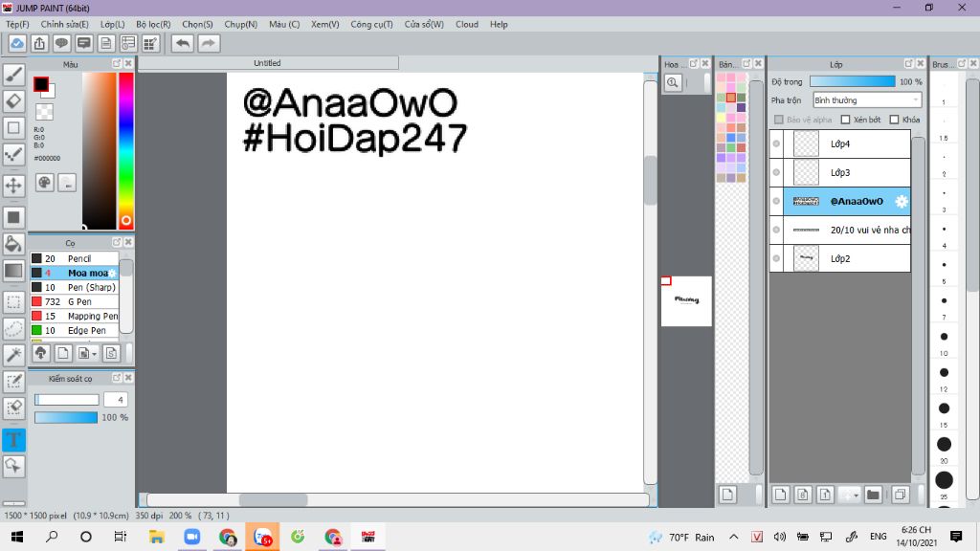Duplicate the layer with copy icon
Viewport: 980px width, 551px height.
click(x=900, y=495)
